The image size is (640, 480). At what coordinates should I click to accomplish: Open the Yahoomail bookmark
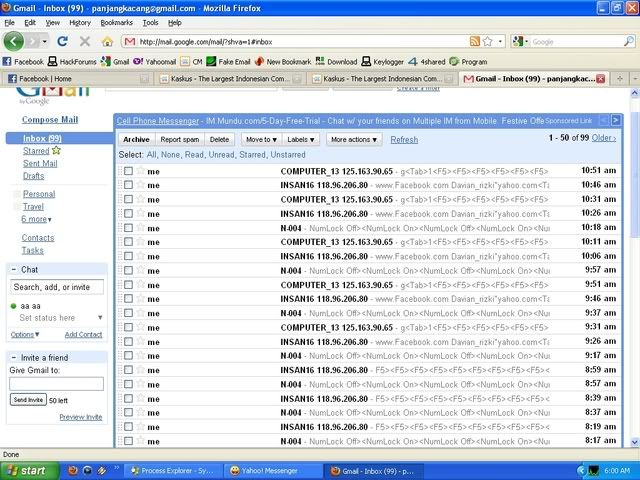coord(155,62)
